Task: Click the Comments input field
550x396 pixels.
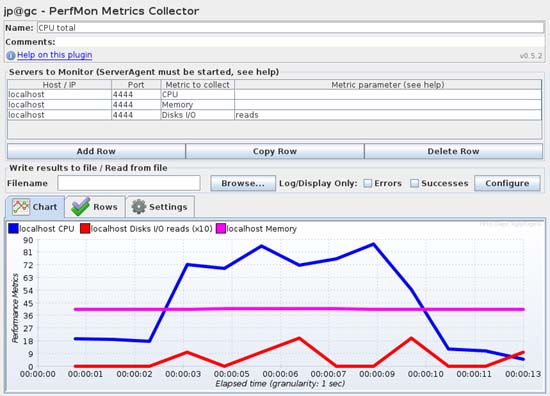Action: [300, 42]
